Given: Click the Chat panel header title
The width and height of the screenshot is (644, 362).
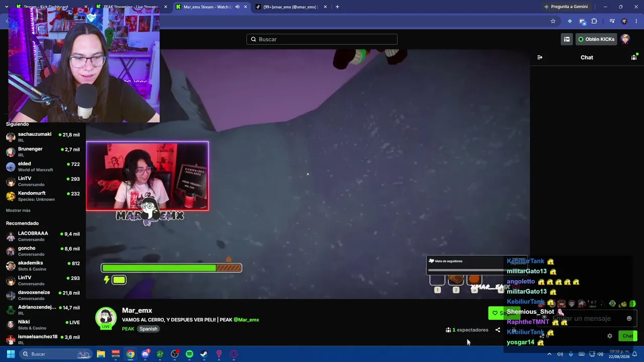Looking at the screenshot, I should [587, 57].
